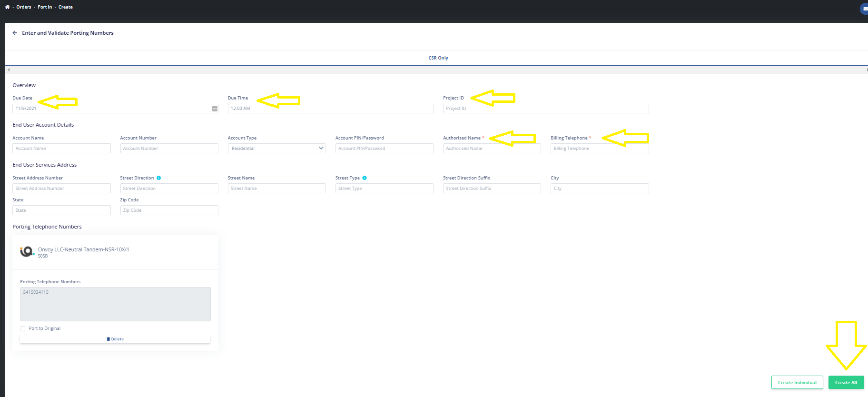Select the CSR Only tab
Screen dimensions: 868x408
(x=438, y=58)
